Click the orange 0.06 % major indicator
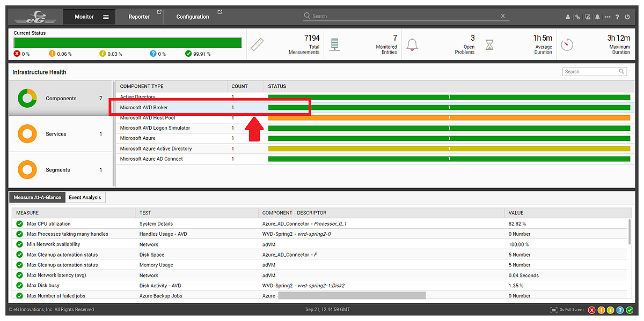Image resolution: width=644 pixels, height=321 pixels. pos(60,54)
